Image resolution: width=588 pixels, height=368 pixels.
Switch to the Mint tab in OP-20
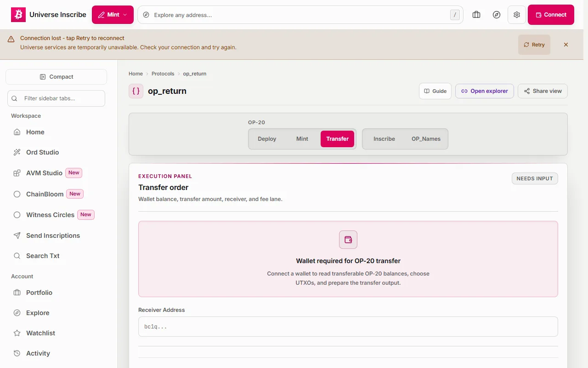[302, 139]
